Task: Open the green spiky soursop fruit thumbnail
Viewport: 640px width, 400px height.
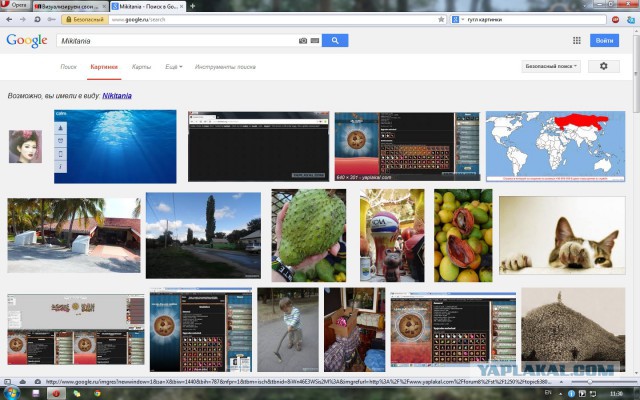Action: pos(309,236)
